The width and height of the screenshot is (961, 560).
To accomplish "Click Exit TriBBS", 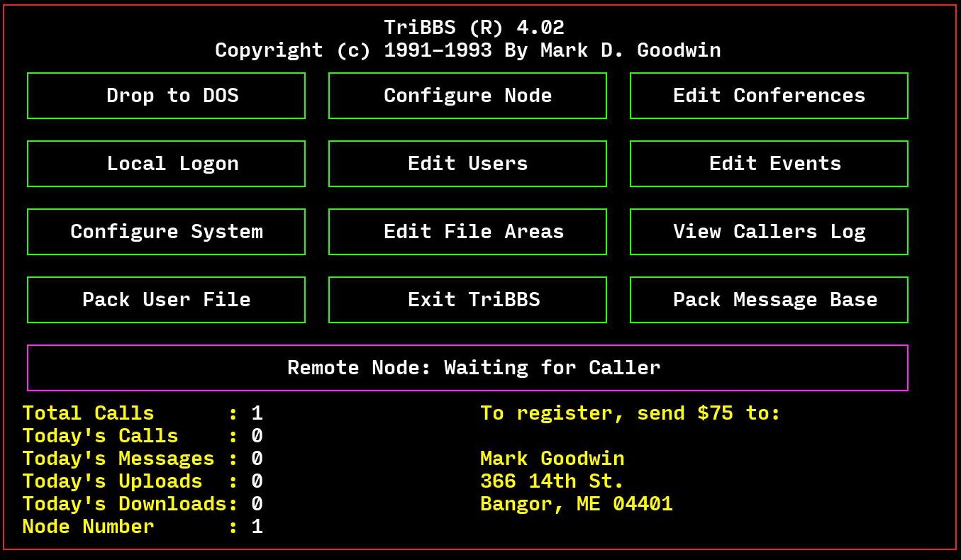I will click(x=467, y=300).
